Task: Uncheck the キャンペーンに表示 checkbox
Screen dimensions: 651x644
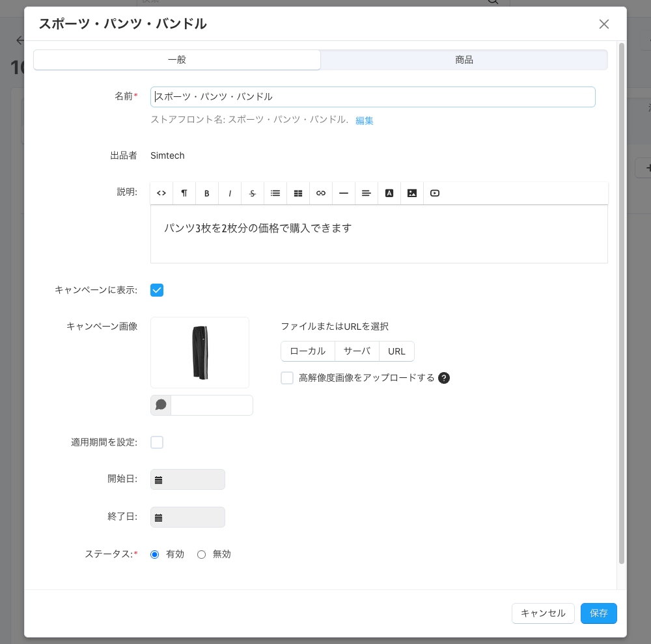Action: [x=157, y=290]
